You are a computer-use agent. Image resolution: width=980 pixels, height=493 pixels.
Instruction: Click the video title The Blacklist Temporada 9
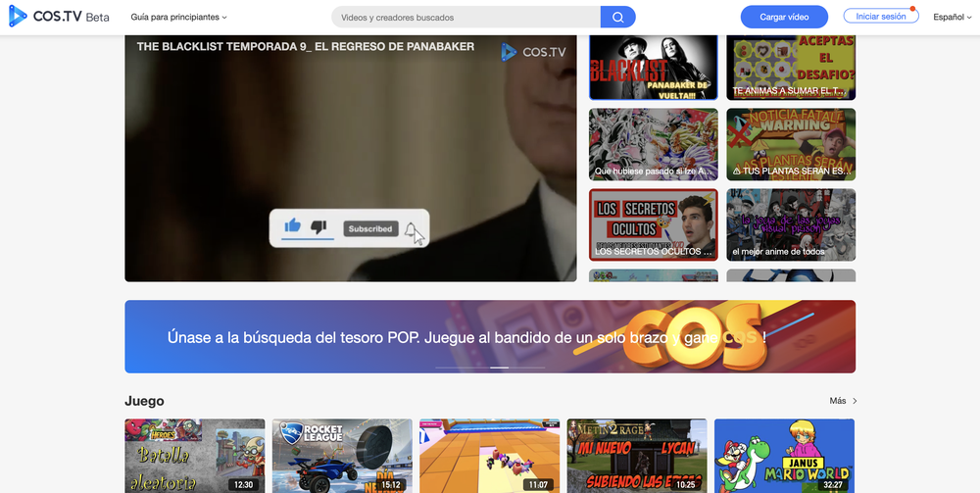tap(306, 47)
